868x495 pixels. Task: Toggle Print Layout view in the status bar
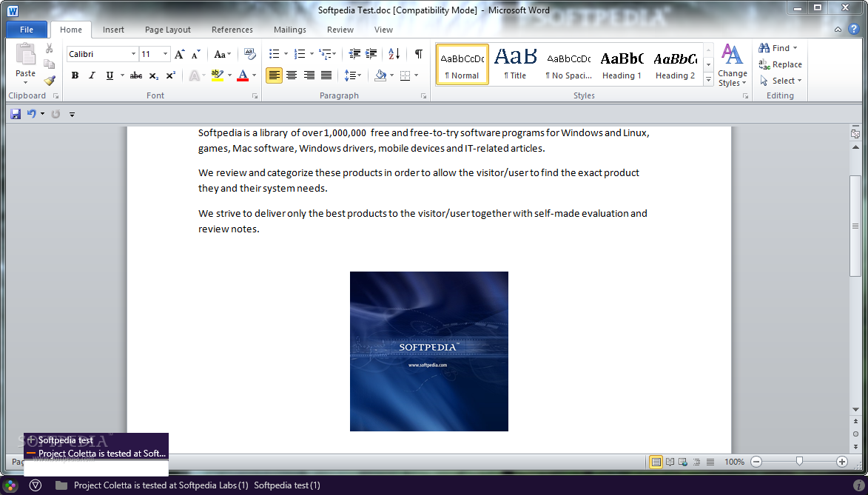[656, 462]
